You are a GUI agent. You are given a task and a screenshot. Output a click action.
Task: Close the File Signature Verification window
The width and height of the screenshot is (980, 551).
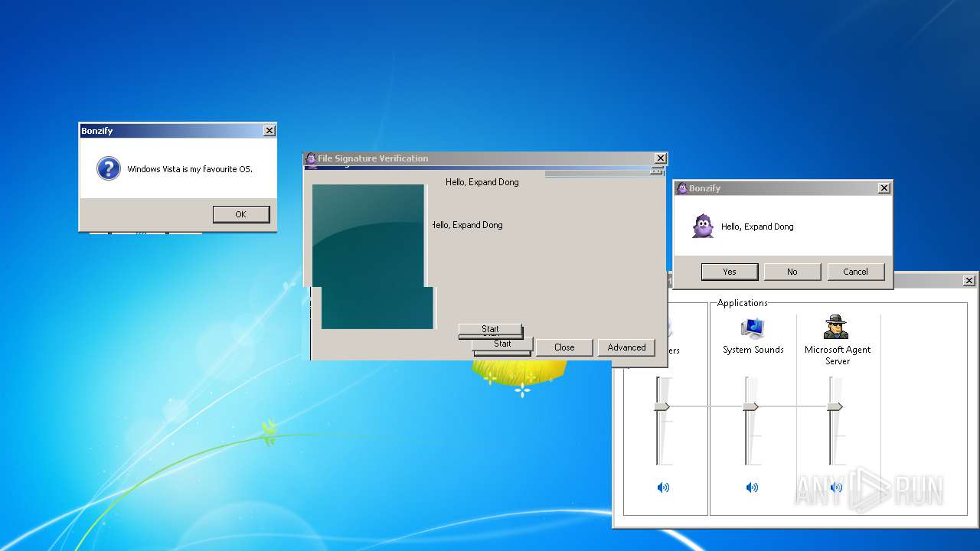pos(660,158)
